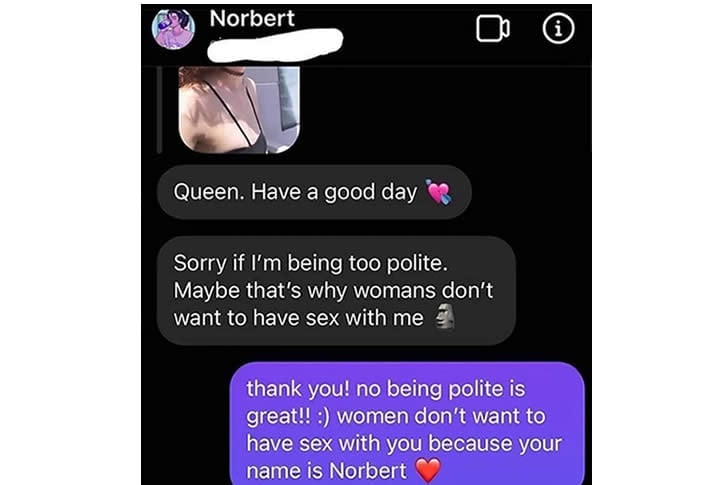Viewport: 728px width, 485px height.
Task: Click the reply quote bar beside photo
Action: (x=160, y=110)
